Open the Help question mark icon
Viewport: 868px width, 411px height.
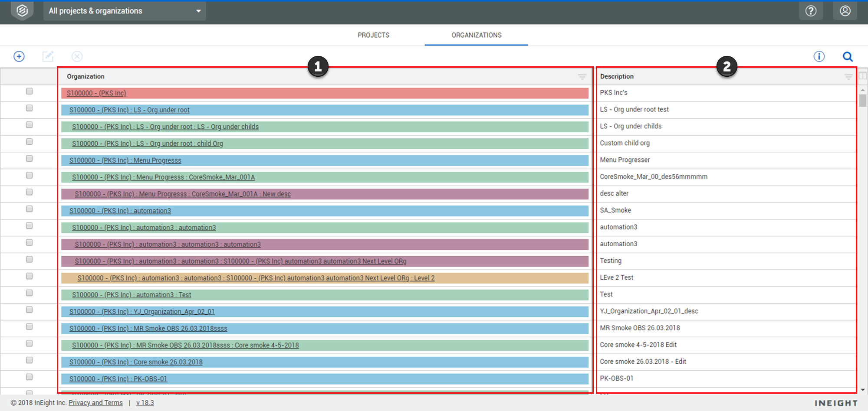pos(811,11)
